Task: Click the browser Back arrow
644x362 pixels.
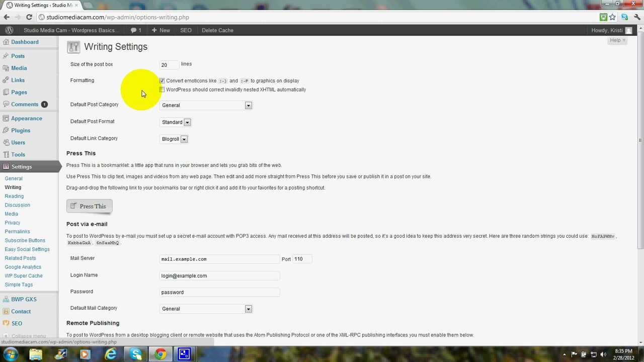Action: pyautogui.click(x=7, y=17)
